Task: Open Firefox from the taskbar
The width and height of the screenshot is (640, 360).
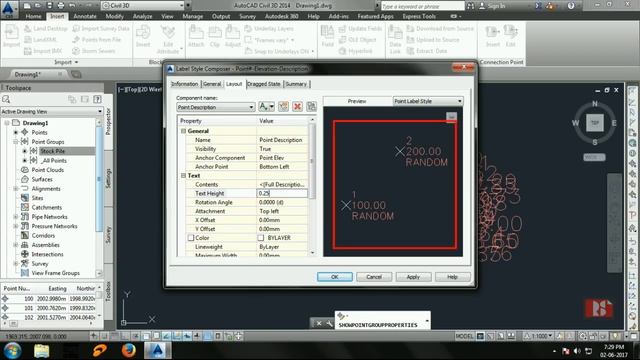Action: pyautogui.click(x=129, y=350)
